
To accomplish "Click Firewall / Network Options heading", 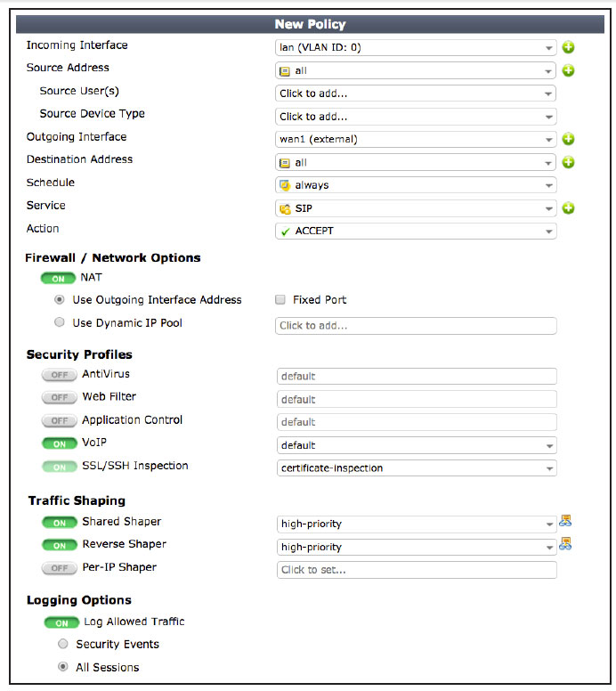I will click(x=113, y=258).
